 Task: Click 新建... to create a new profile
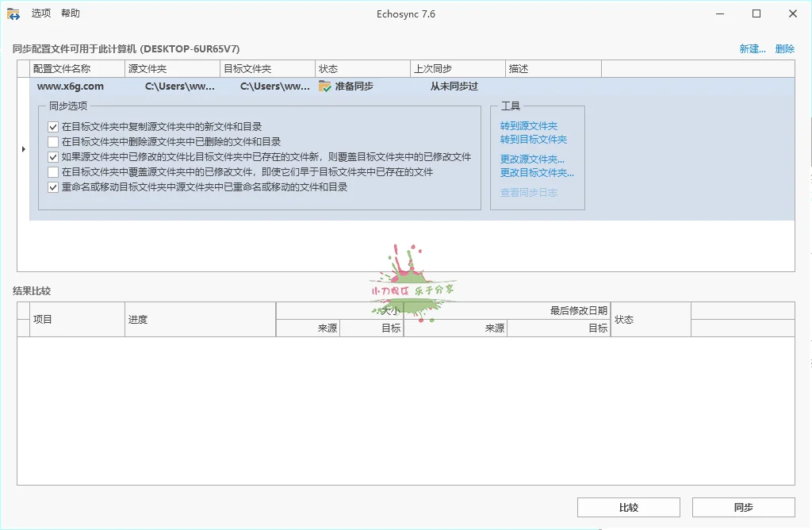tap(752, 48)
